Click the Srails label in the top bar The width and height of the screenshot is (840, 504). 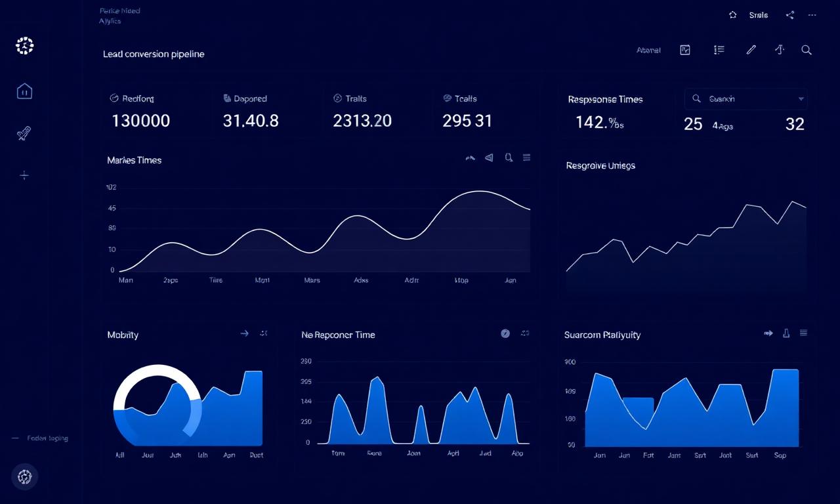758,15
